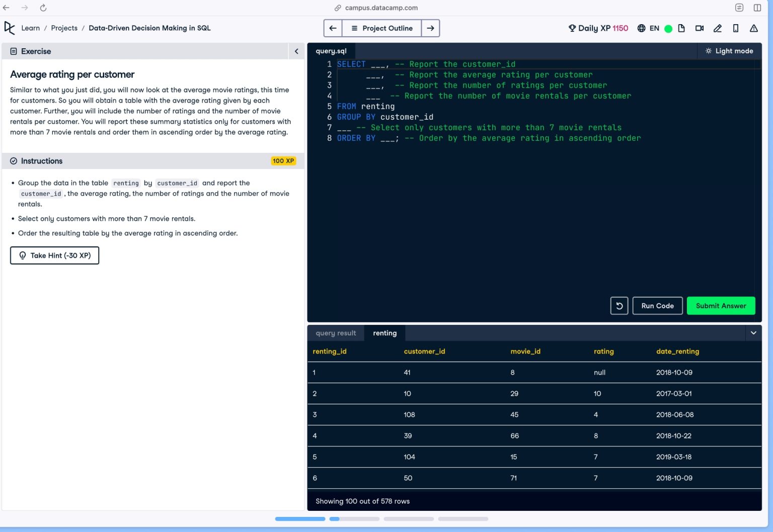
Task: Click the customer_id column header
Action: click(x=424, y=351)
